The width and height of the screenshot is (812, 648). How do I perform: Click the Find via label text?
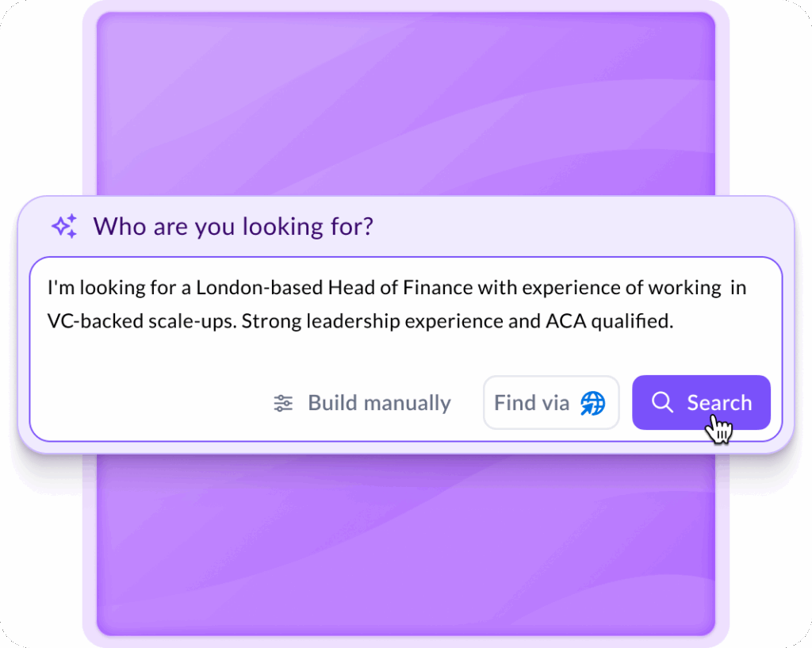click(x=531, y=403)
